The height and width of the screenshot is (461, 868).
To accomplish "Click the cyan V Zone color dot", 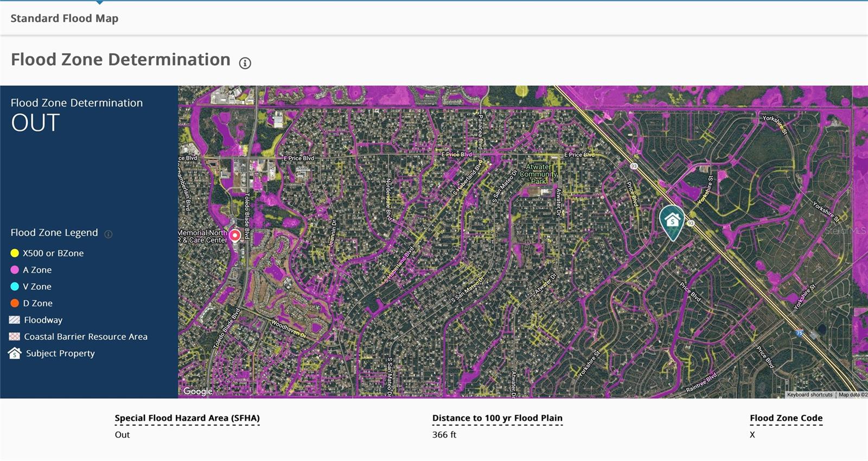I will coord(15,287).
